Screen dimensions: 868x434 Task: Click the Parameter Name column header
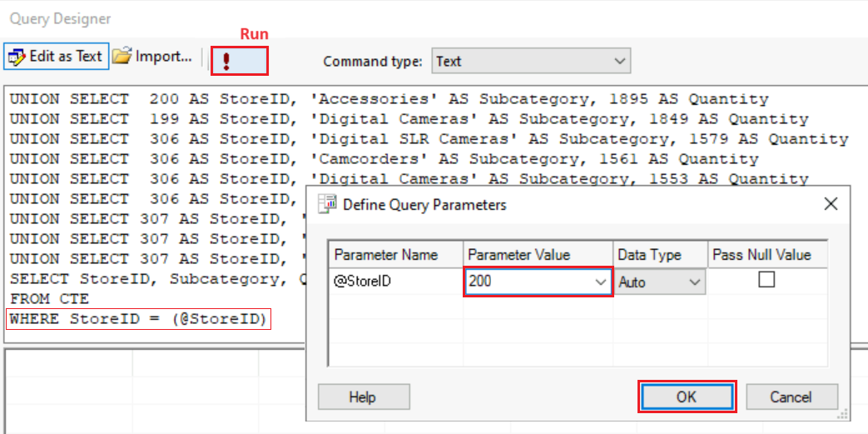click(396, 255)
